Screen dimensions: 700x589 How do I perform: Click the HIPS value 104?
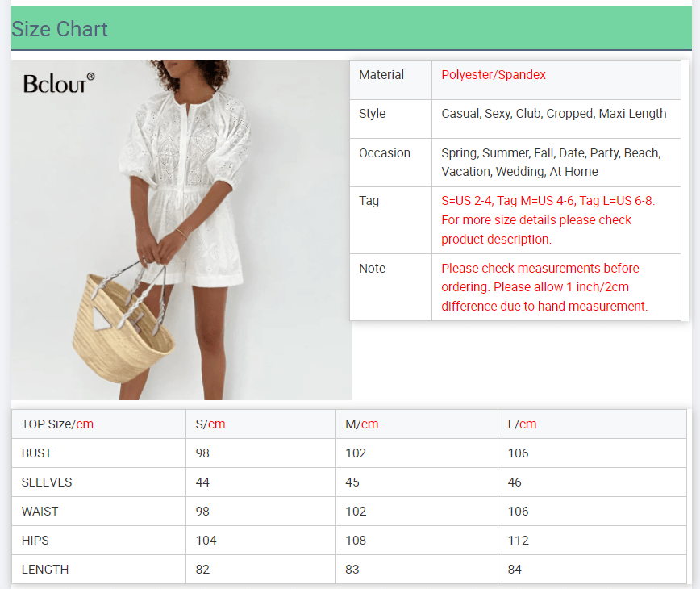tap(206, 540)
